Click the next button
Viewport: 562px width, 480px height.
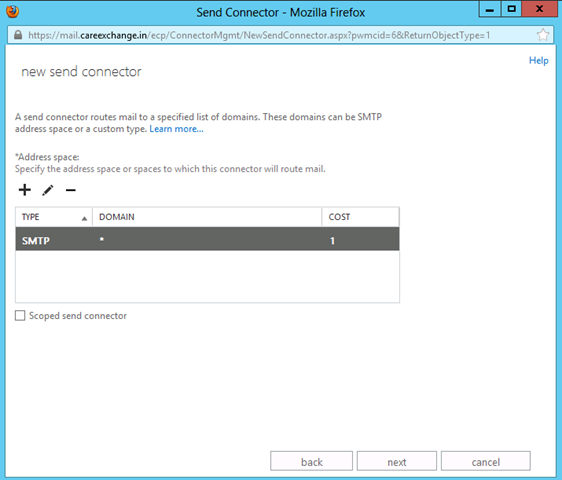click(397, 461)
